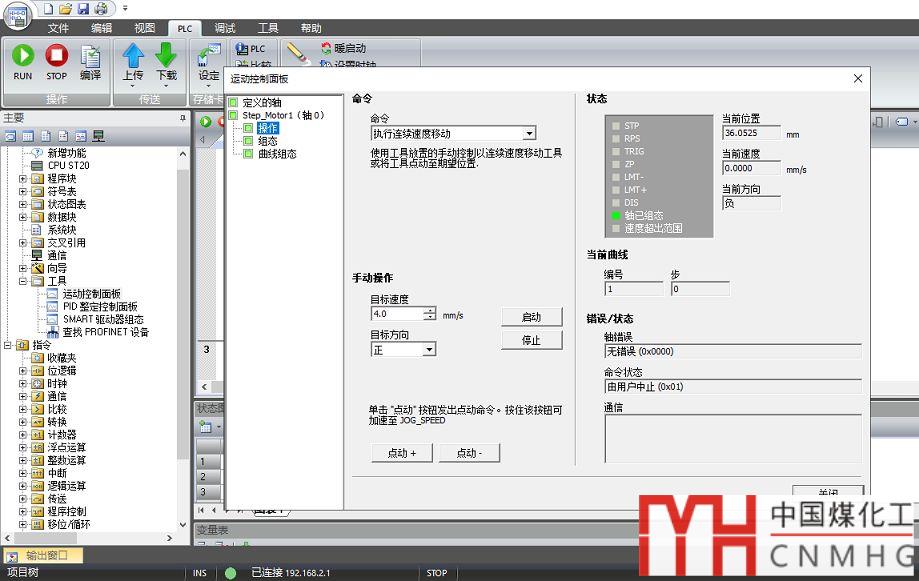The height and width of the screenshot is (581, 919).
Task: Click the PLC ribbon group icon
Action: click(241, 49)
